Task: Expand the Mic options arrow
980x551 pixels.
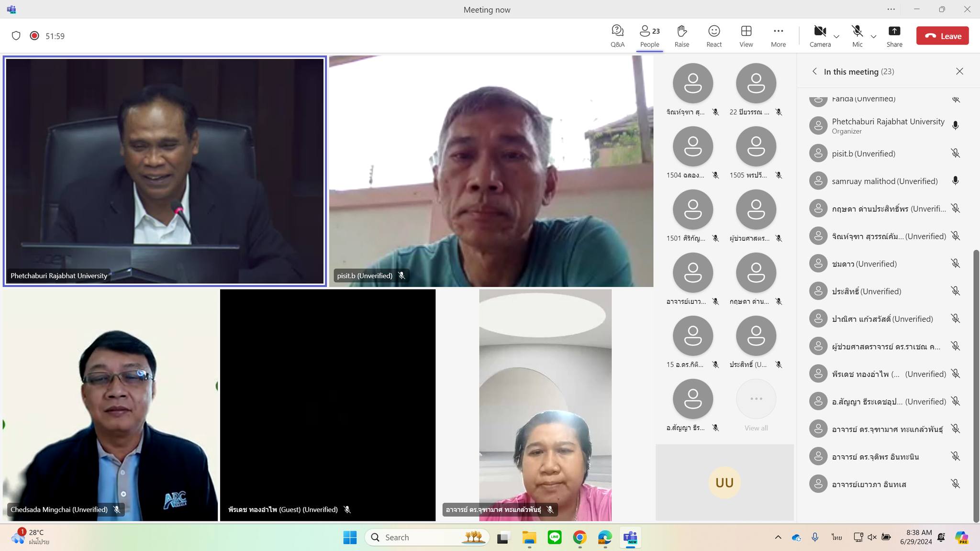Action: pyautogui.click(x=873, y=36)
